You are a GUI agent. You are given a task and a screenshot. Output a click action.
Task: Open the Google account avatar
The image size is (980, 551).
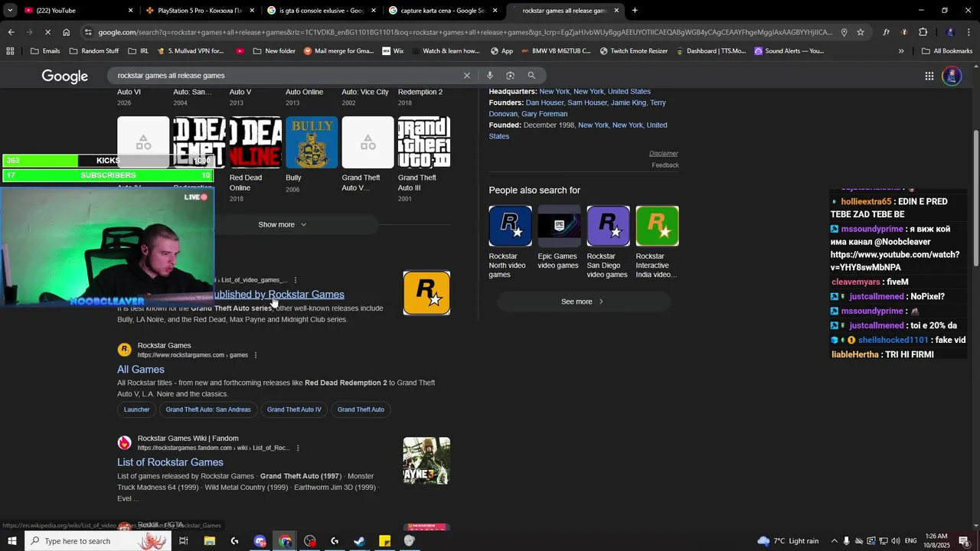[952, 76]
